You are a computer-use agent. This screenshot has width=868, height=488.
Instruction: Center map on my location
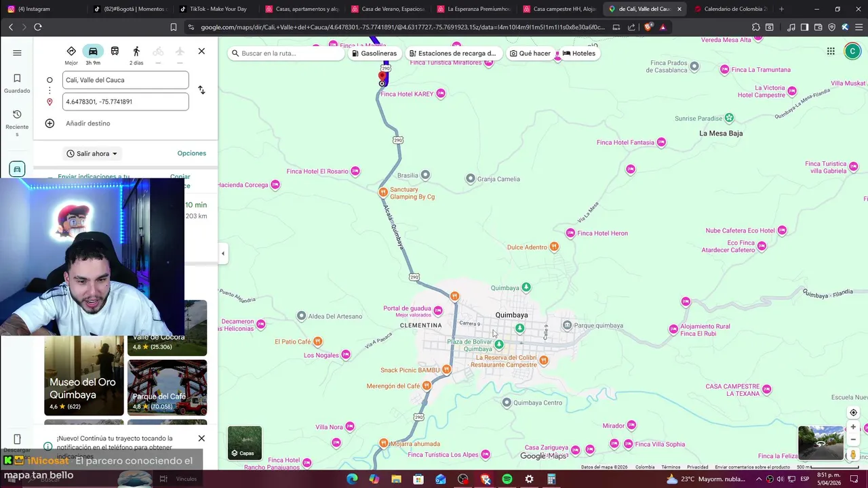tap(853, 413)
